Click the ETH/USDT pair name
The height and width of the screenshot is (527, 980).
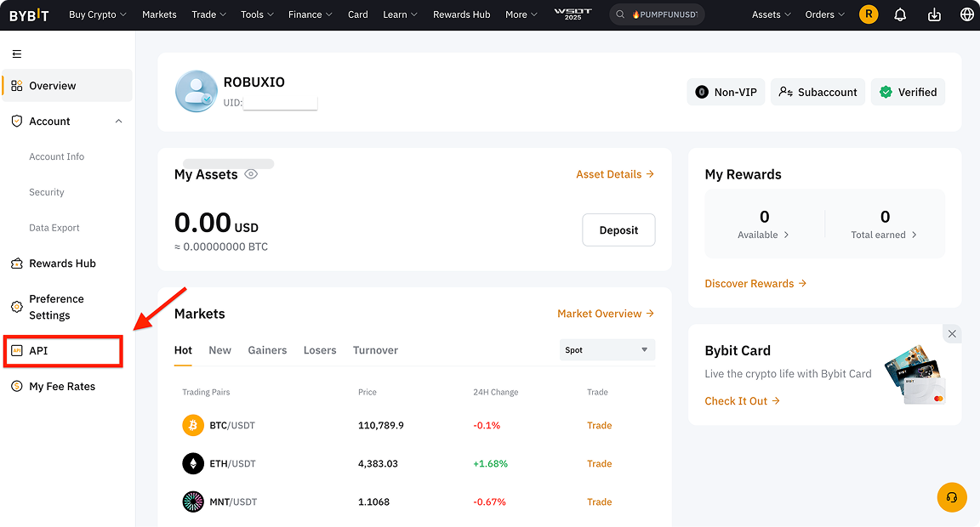coord(232,463)
